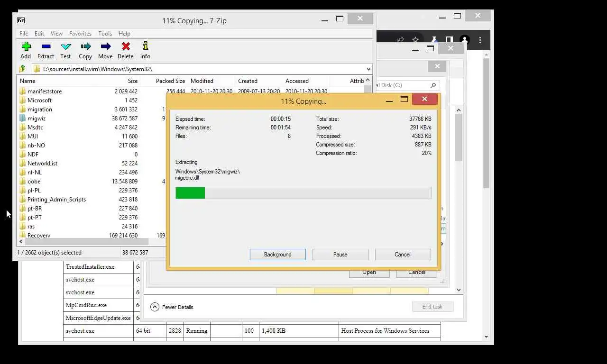Select the manifeststore folder icon
607x364 pixels.
click(23, 91)
